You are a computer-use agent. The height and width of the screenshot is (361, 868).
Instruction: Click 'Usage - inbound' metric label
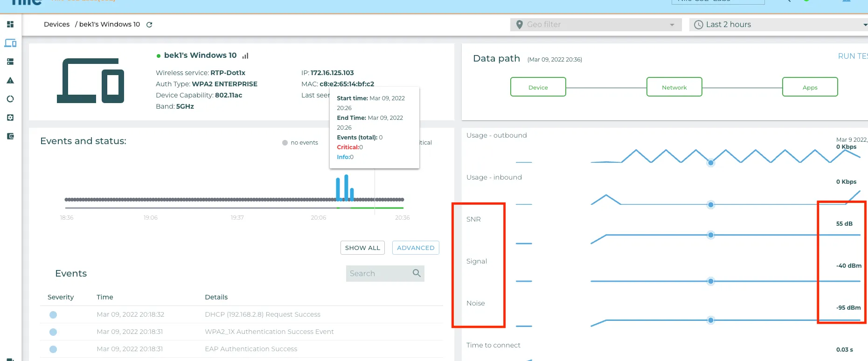[494, 177]
